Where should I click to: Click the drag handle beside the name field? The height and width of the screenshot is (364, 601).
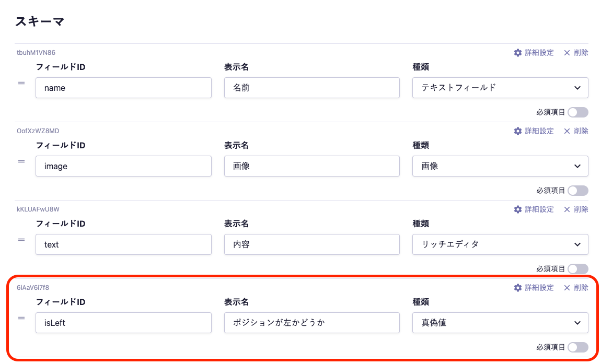(x=21, y=83)
